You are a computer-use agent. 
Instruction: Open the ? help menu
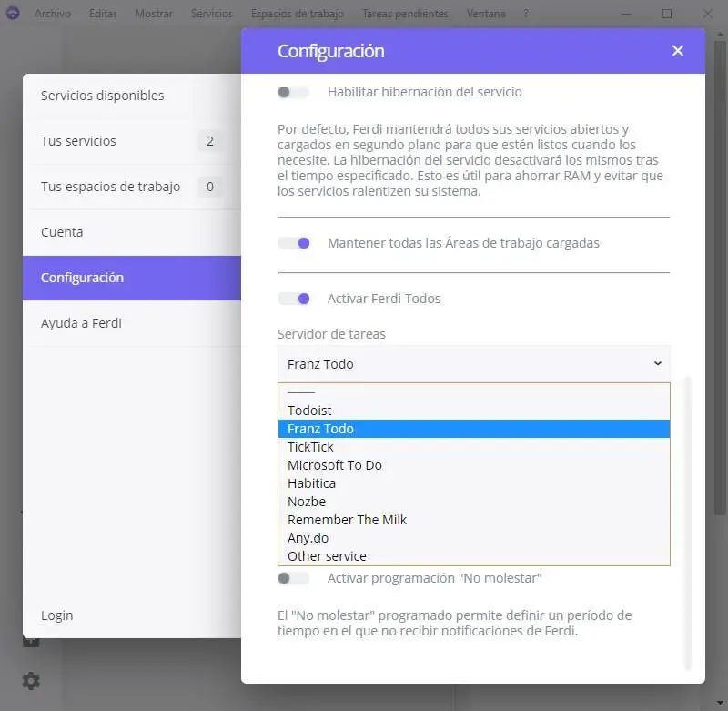click(x=526, y=14)
